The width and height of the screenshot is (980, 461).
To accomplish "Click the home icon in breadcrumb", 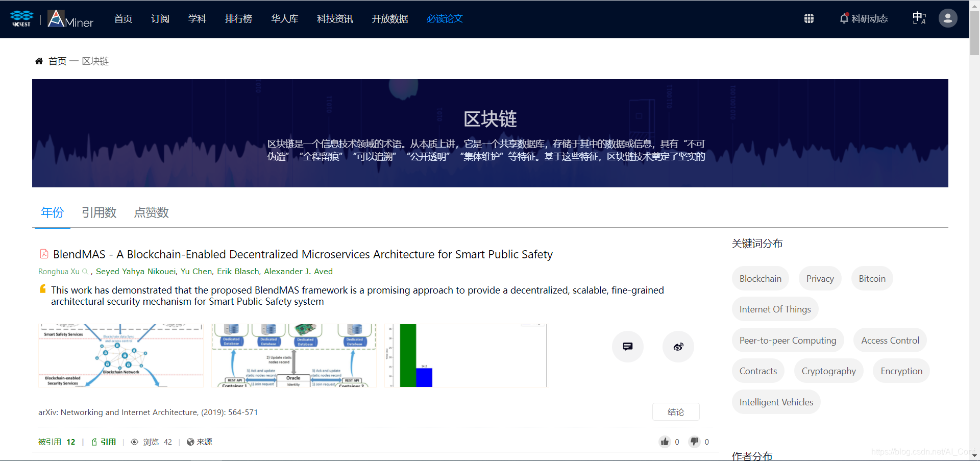I will point(39,61).
